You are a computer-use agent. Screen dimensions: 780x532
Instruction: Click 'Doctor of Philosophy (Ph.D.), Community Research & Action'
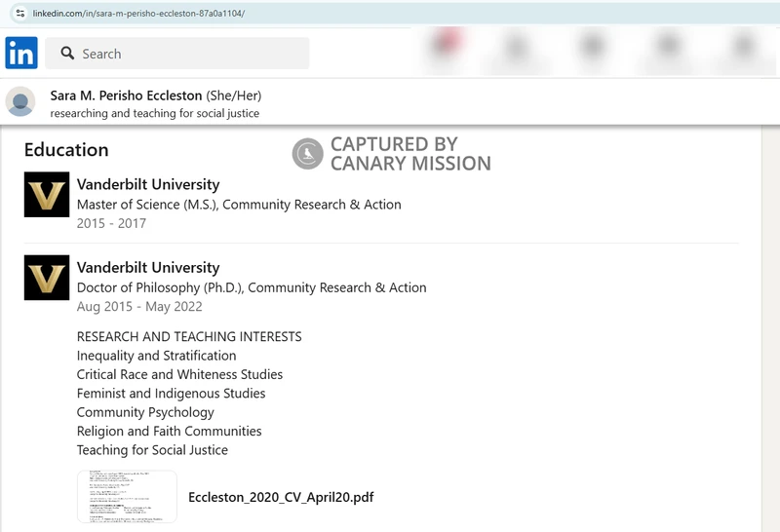pos(252,287)
